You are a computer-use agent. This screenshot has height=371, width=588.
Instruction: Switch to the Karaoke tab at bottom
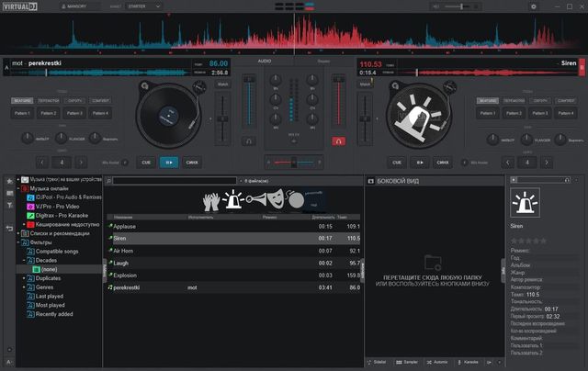point(468,363)
